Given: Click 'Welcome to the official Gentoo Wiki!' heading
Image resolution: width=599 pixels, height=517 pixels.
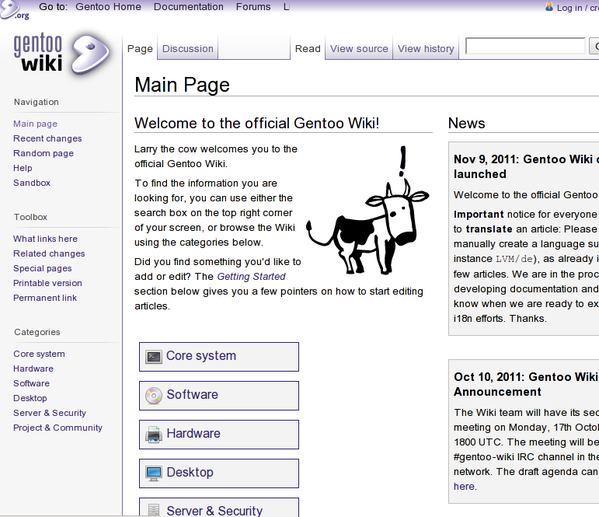Looking at the screenshot, I should click(x=257, y=123).
